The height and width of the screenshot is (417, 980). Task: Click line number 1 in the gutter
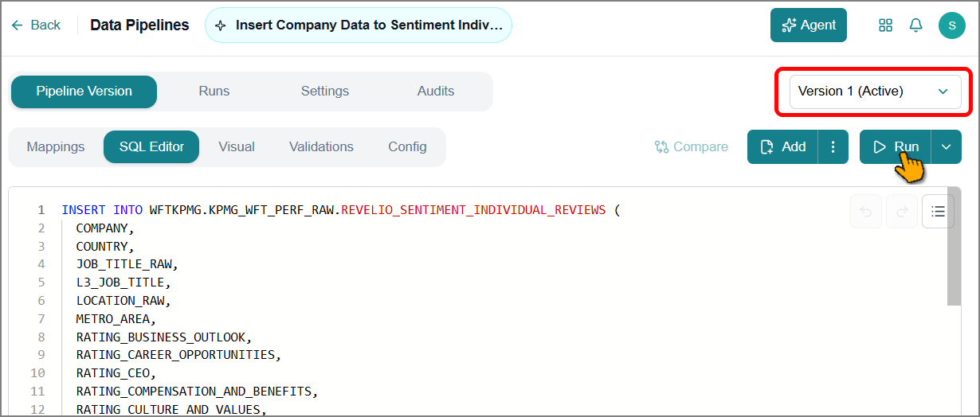(x=41, y=210)
